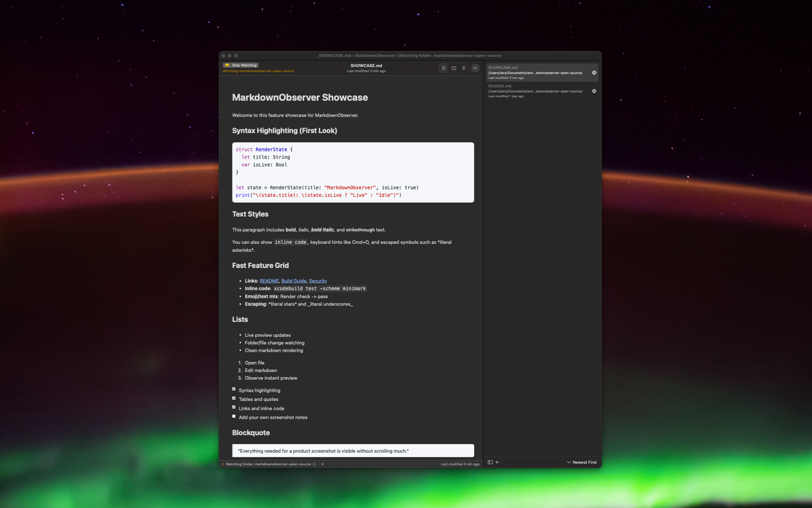
Task: Check the Add your own screenshot notes box
Action: pos(234,416)
